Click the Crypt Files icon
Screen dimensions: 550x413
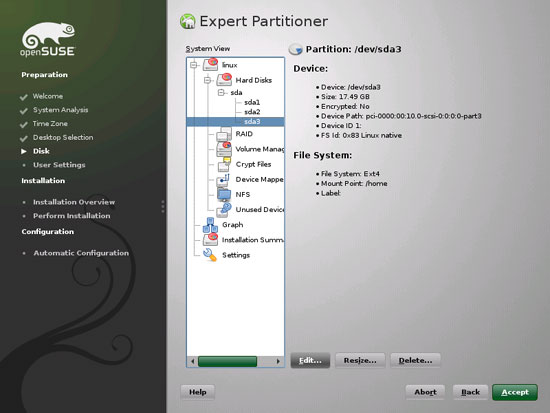(224, 164)
